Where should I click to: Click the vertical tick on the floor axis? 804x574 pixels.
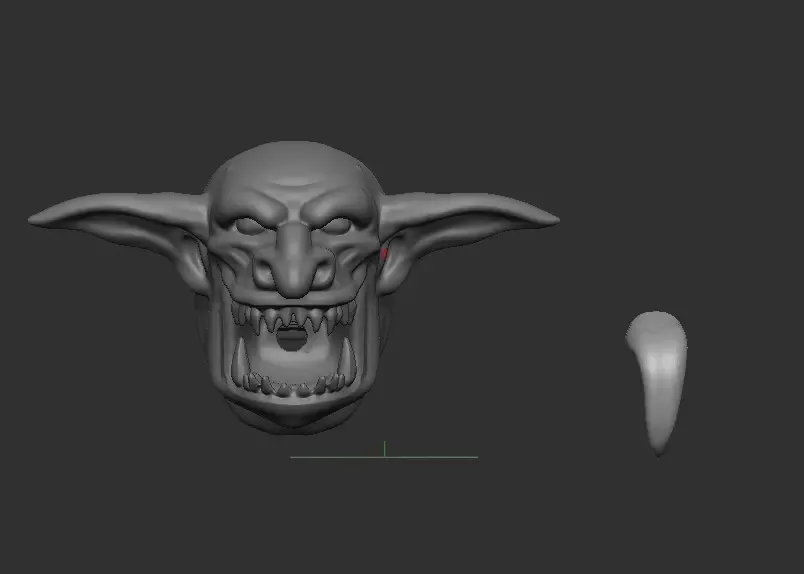(x=385, y=448)
